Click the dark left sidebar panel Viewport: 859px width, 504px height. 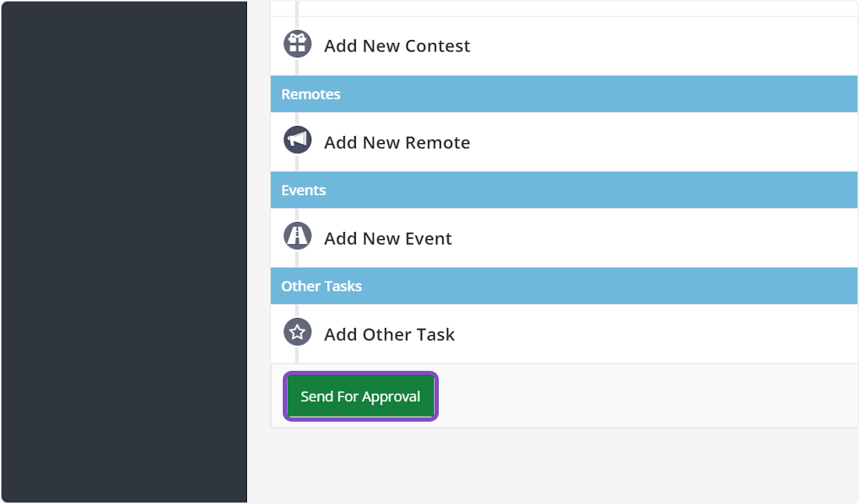(x=123, y=251)
